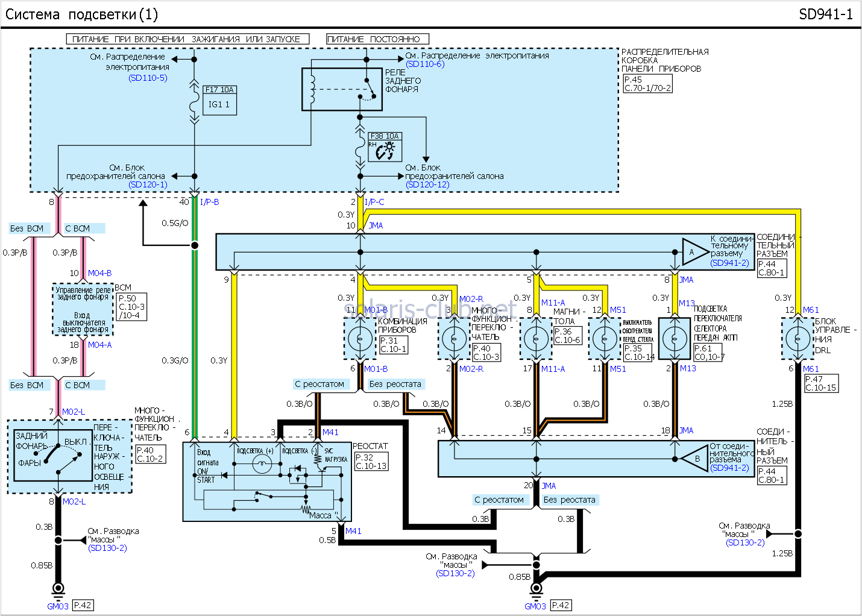The image size is (862, 616).
Task: Open the SD130-2 ground routing link
Action: (106, 548)
